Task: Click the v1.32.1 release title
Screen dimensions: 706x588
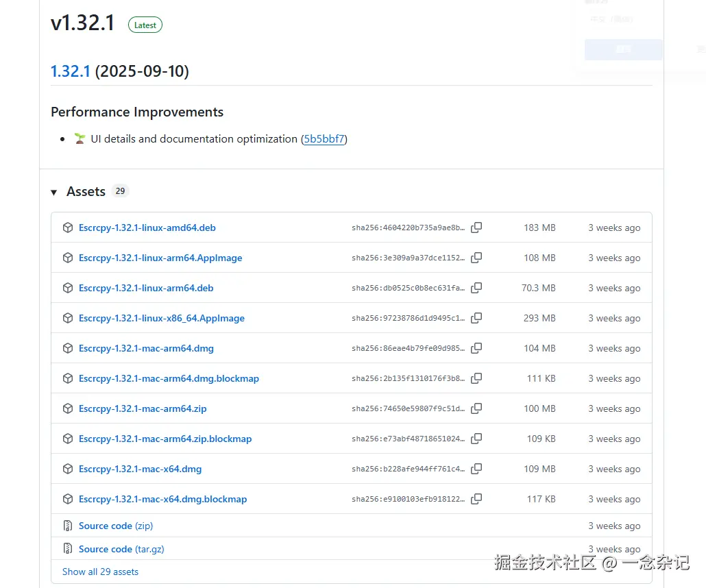Action: (x=82, y=23)
